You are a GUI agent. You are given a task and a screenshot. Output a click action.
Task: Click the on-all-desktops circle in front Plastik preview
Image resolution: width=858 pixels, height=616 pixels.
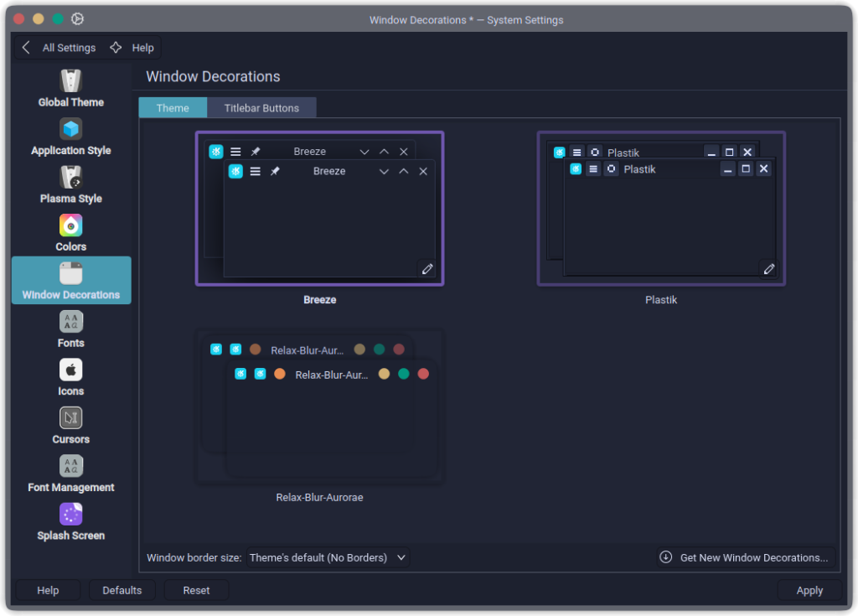click(611, 169)
